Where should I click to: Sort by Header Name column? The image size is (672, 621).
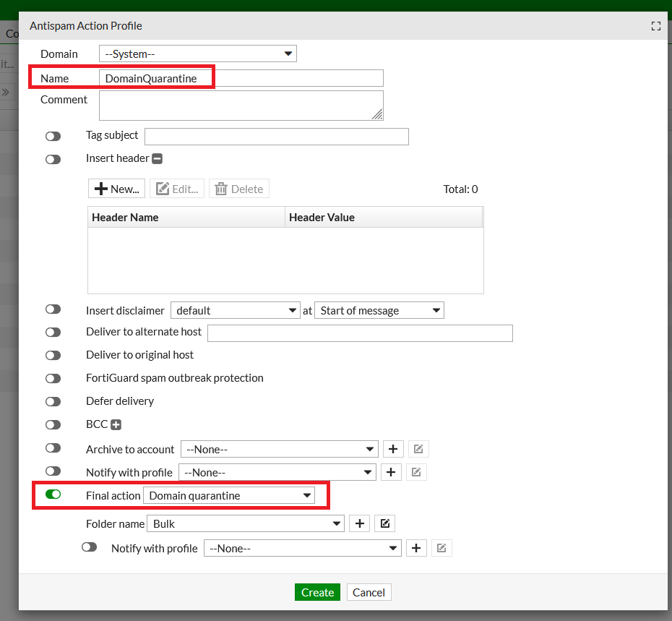(x=186, y=217)
